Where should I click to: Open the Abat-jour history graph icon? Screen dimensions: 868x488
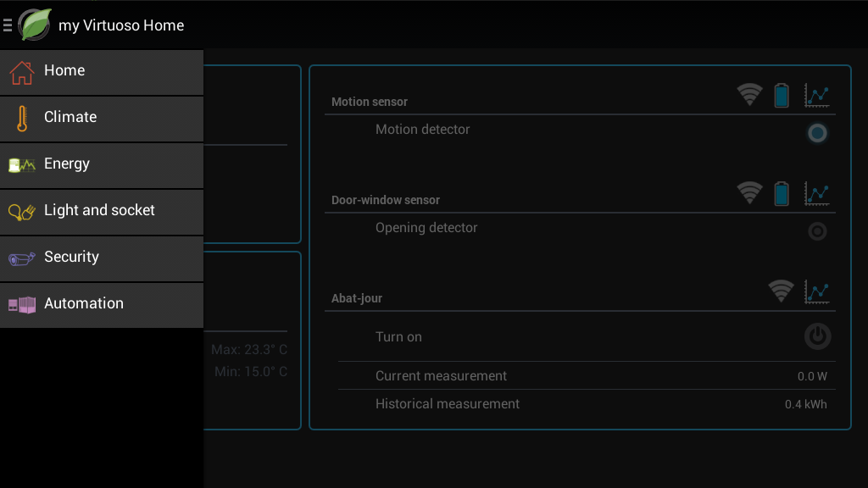[816, 292]
